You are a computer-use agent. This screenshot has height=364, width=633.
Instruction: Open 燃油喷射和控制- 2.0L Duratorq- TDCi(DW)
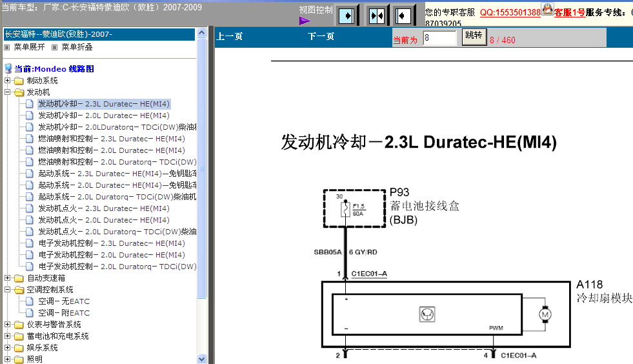117,162
